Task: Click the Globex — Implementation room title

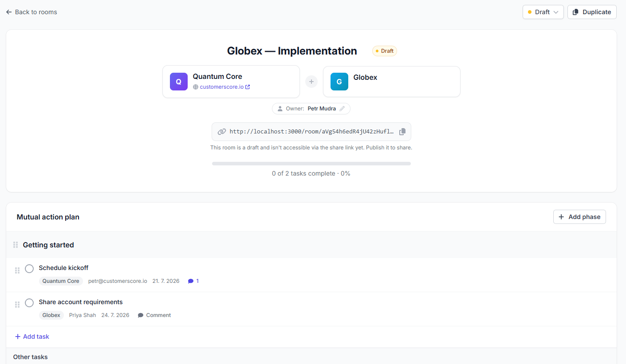Action: 292,51
